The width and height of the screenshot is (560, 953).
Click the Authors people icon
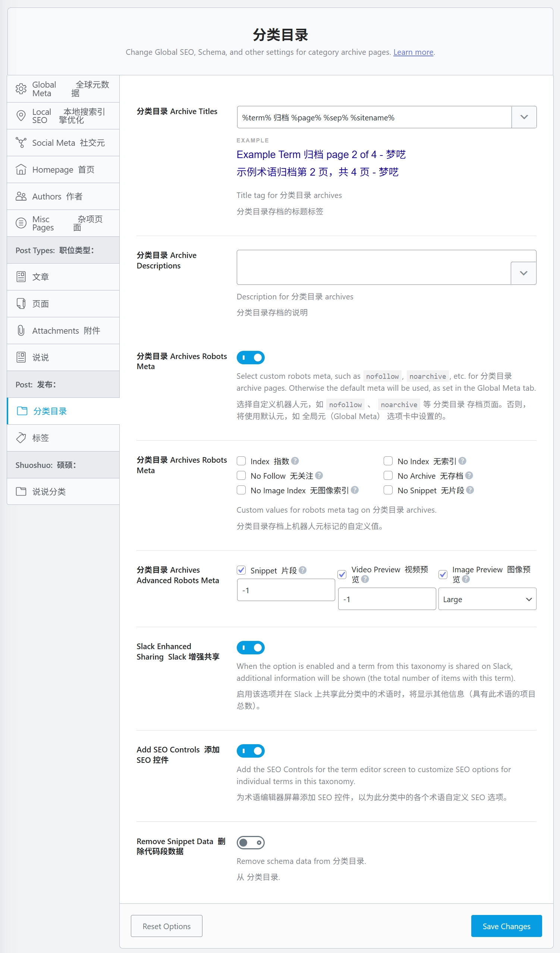coord(21,196)
